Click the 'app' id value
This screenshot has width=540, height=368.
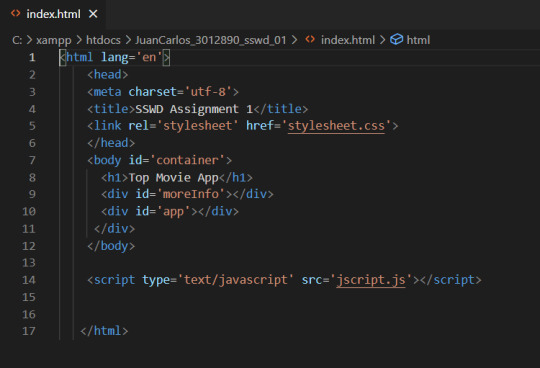click(173, 211)
